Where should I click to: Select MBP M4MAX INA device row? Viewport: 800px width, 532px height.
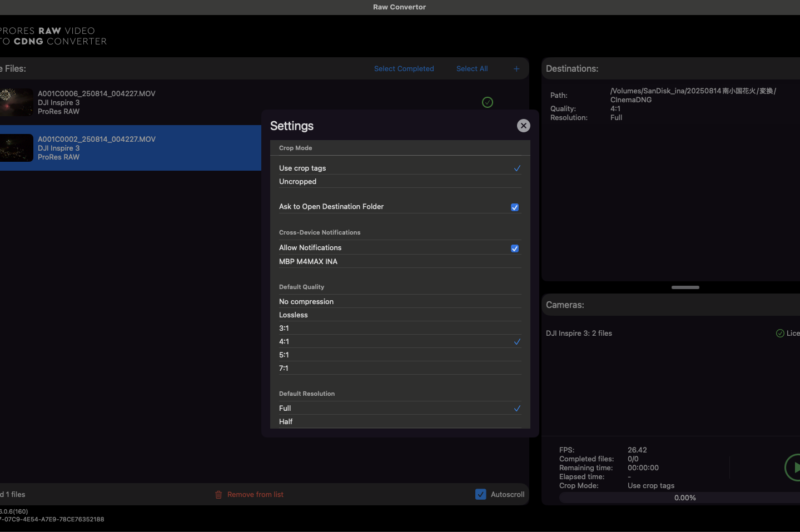(x=400, y=261)
